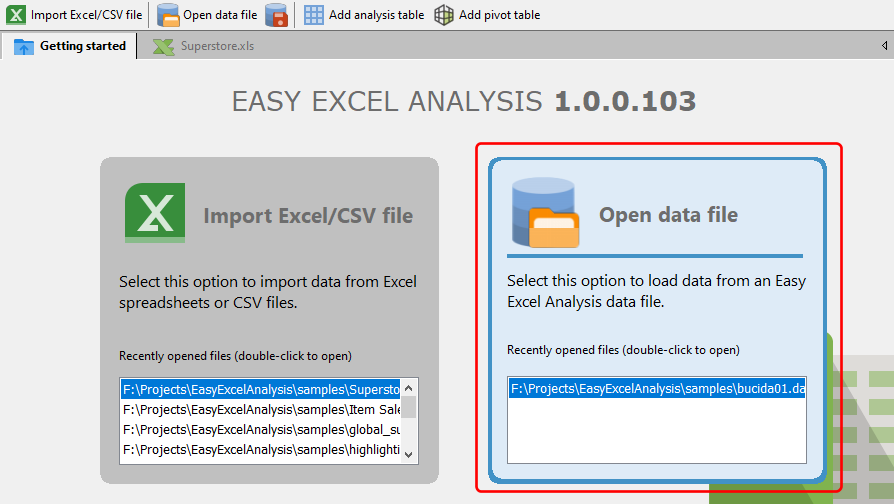Switch to the Getting started tab
894x504 pixels.
click(x=70, y=46)
